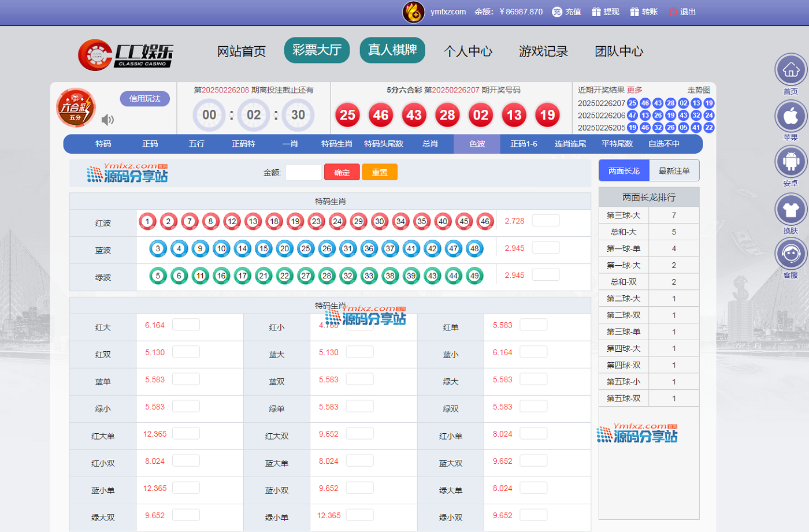Open the 彩票大厅 menu
This screenshot has height=532, width=809.
point(317,50)
